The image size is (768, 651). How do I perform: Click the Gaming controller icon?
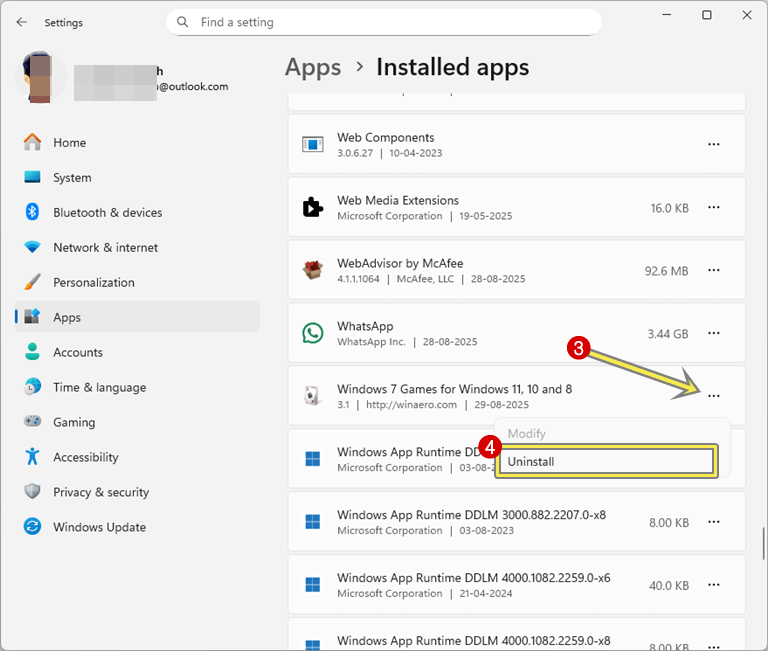click(x=32, y=421)
